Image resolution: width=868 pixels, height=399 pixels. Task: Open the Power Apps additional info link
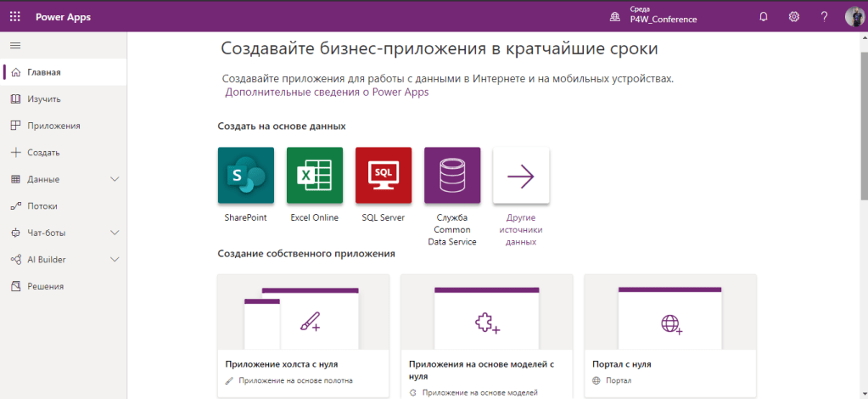tap(327, 93)
